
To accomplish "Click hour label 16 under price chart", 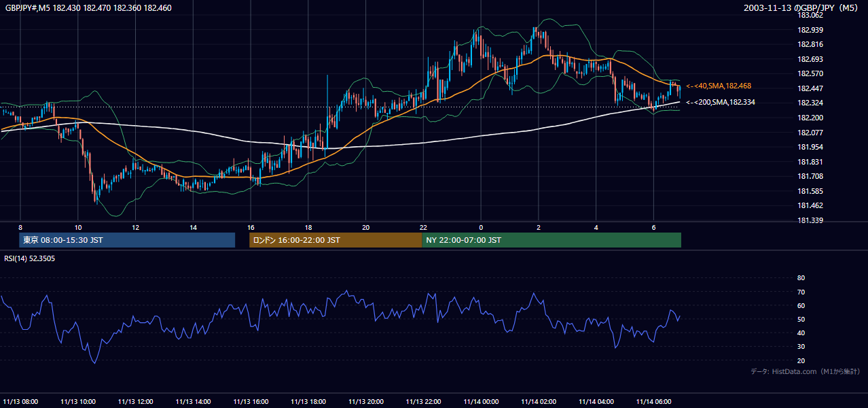I will click(x=251, y=227).
